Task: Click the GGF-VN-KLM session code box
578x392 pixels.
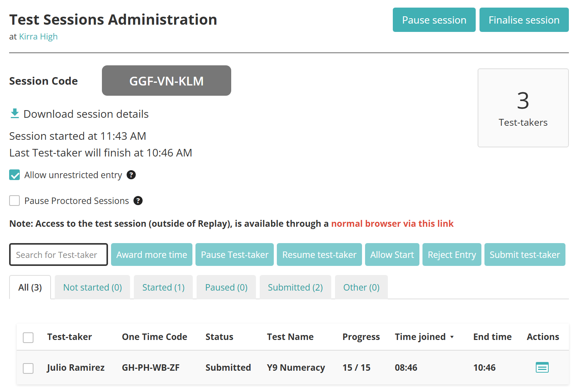Action: click(x=167, y=81)
